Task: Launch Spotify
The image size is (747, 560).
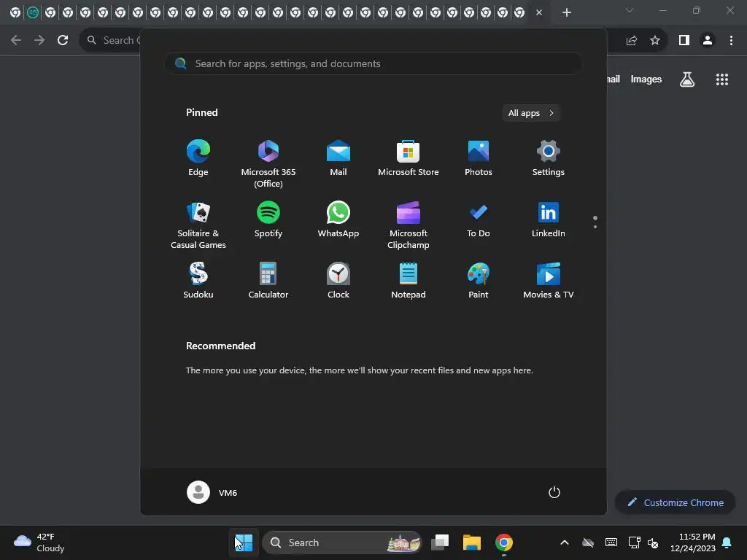Action: [x=268, y=219]
